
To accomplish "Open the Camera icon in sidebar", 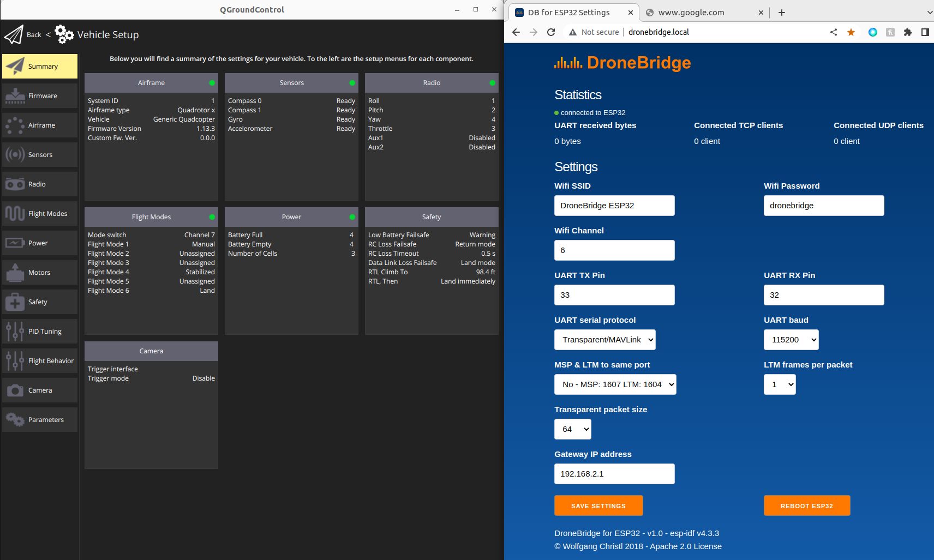I will [15, 390].
